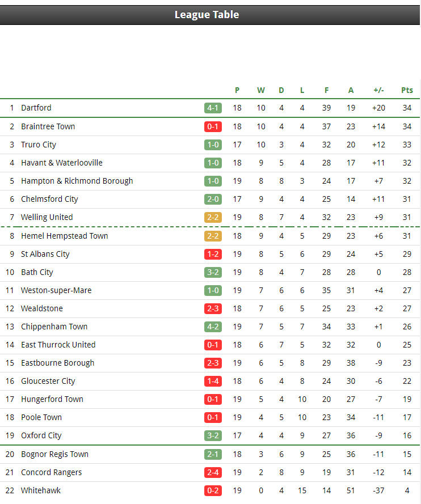Click the League Table title bar
The image size is (421, 504).
[x=210, y=15]
